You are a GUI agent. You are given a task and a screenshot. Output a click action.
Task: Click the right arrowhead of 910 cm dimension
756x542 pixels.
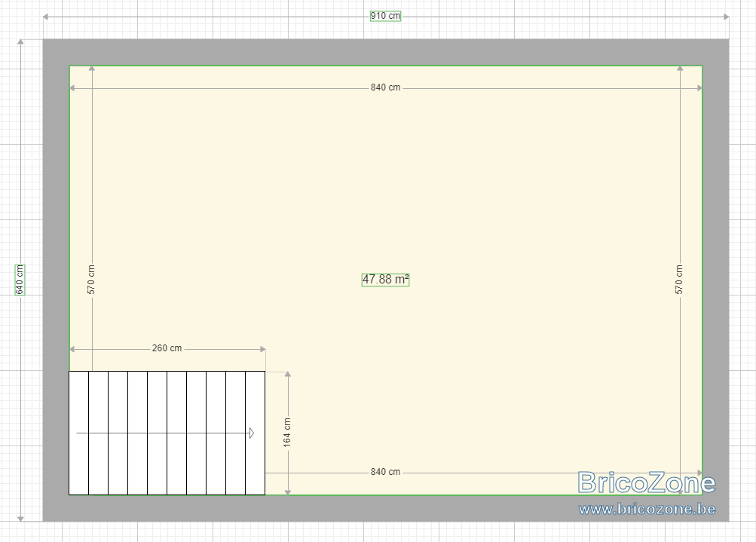726,17
